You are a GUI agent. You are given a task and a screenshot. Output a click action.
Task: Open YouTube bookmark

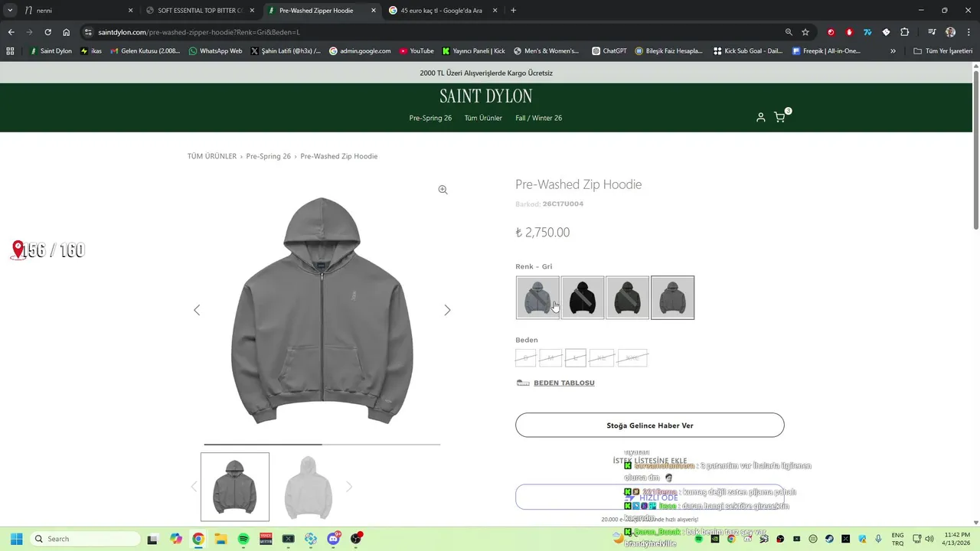pyautogui.click(x=416, y=51)
